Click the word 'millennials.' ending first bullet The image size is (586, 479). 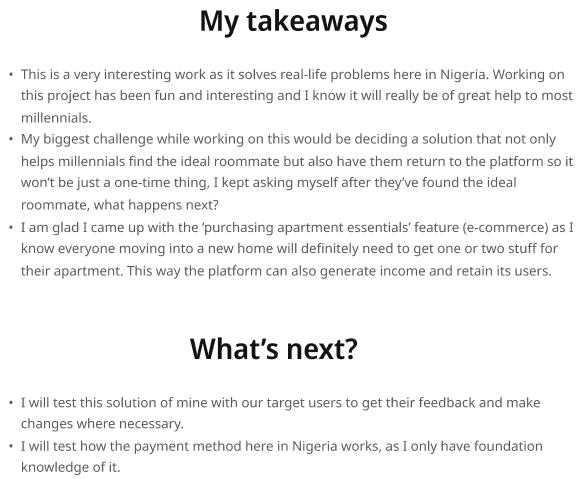[56, 118]
